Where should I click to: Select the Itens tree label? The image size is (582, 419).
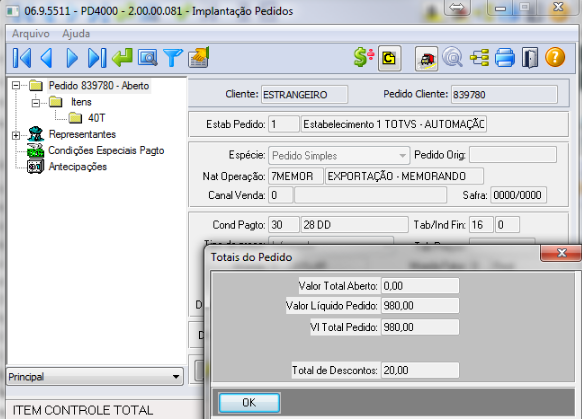[x=81, y=102]
